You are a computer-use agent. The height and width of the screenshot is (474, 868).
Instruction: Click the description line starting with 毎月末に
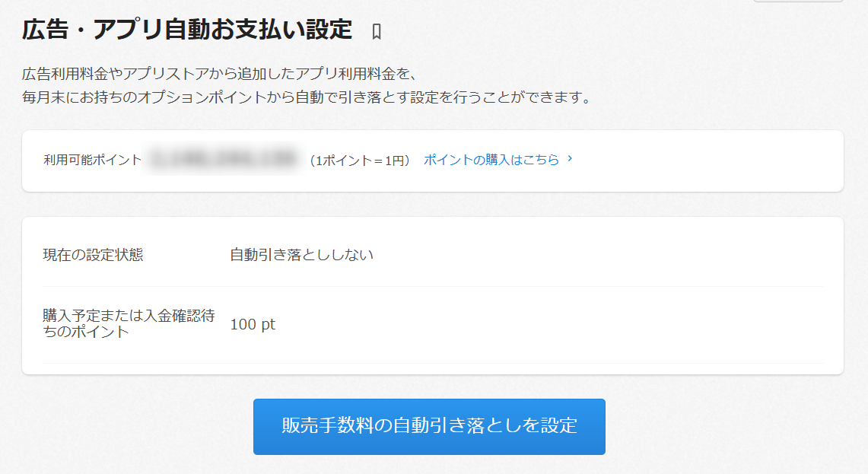click(307, 98)
